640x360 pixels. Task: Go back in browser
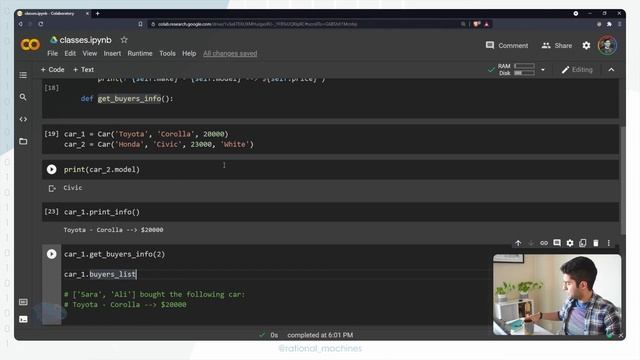20,24
